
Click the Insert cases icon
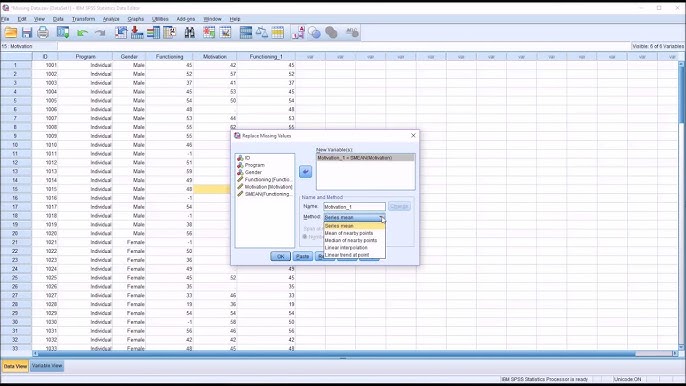tap(209, 32)
